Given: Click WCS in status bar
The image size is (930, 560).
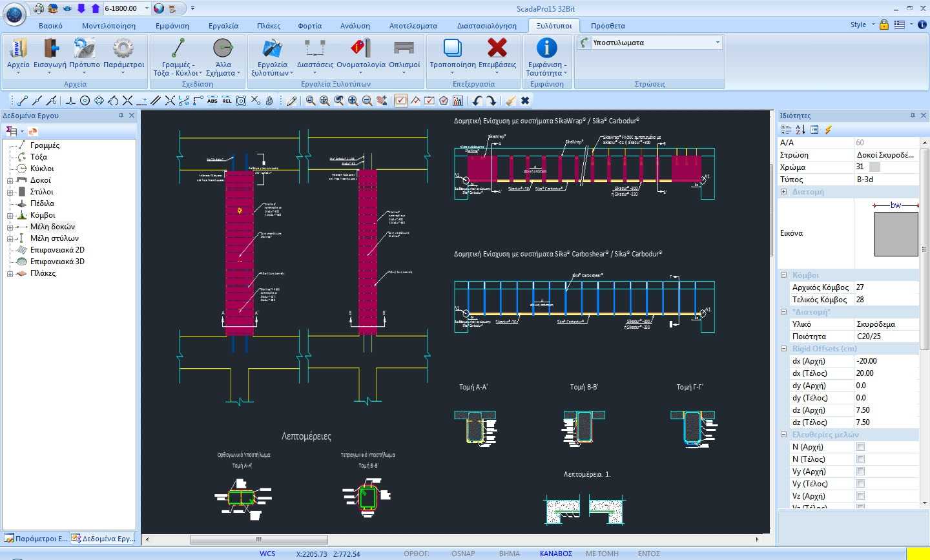Looking at the screenshot, I should [x=267, y=554].
